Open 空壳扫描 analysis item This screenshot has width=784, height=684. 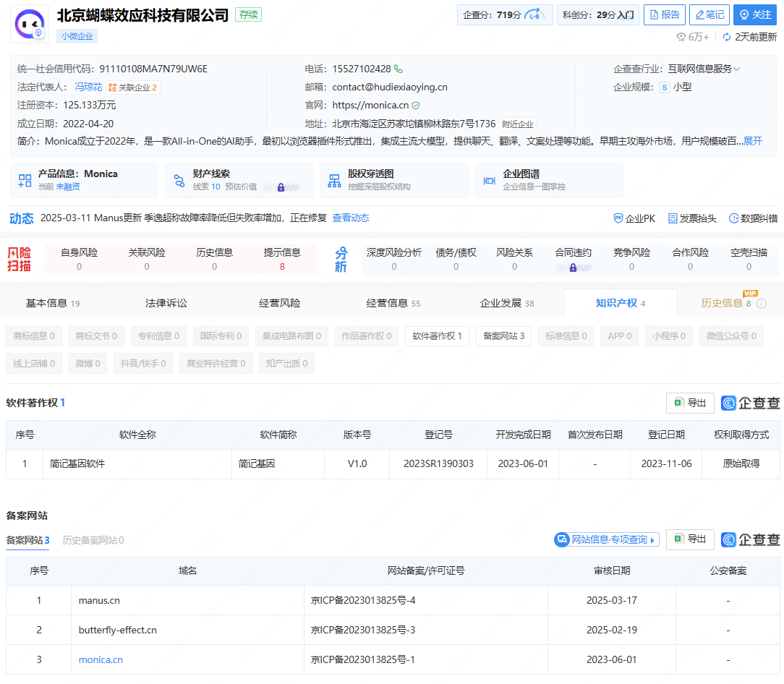tap(749, 259)
